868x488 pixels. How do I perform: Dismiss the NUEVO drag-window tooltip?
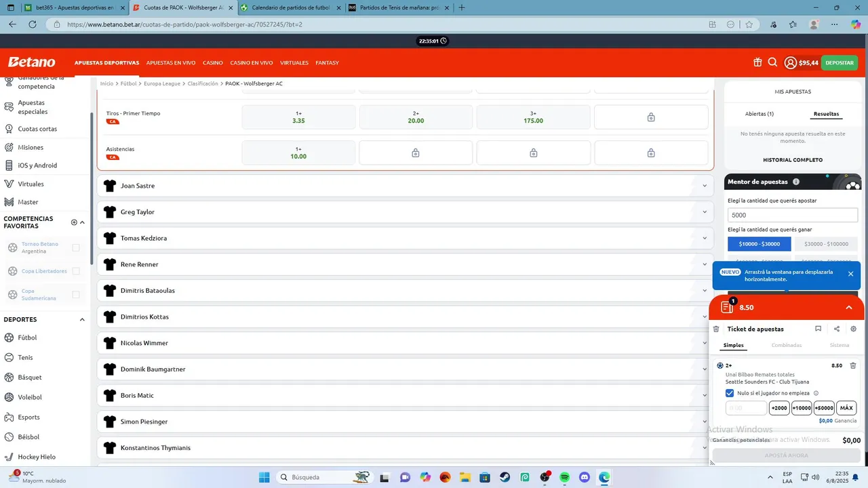(850, 274)
